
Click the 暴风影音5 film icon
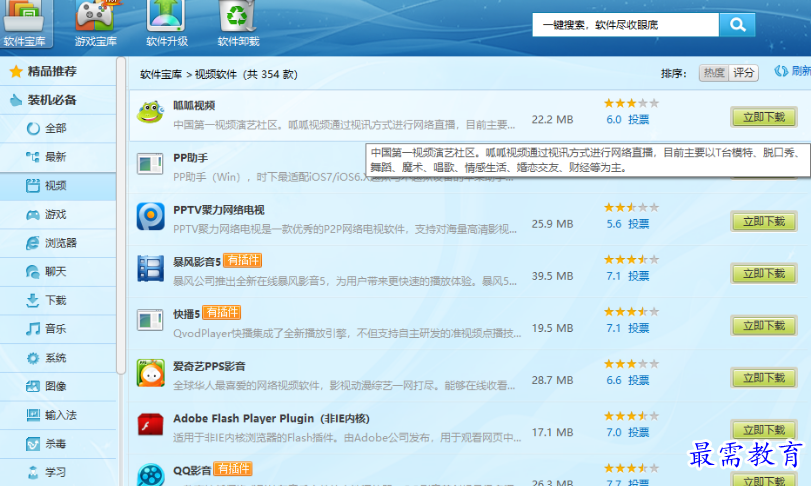tap(151, 268)
